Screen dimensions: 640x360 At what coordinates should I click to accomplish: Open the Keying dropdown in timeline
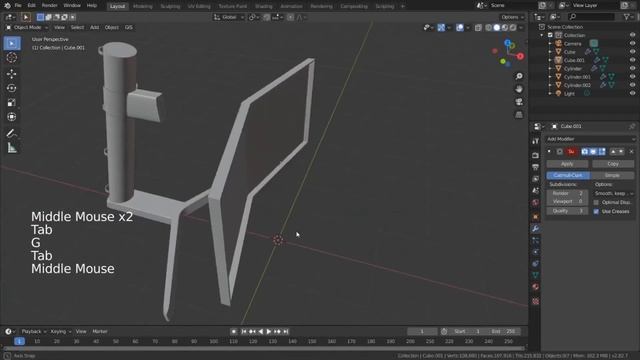click(x=60, y=331)
